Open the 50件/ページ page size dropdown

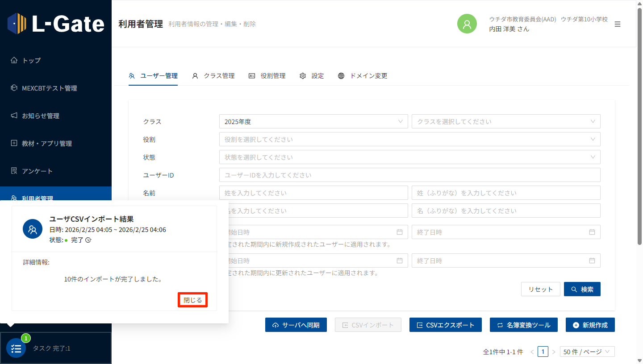coord(587,352)
